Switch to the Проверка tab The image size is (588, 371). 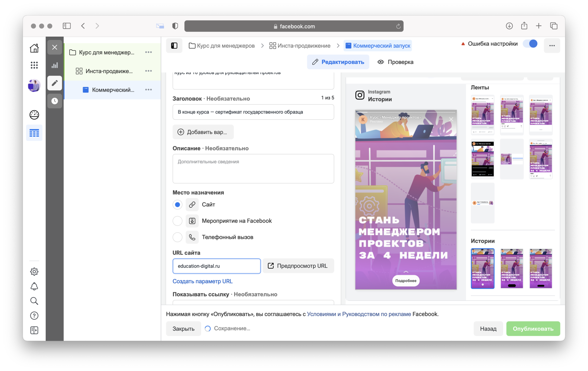click(395, 62)
